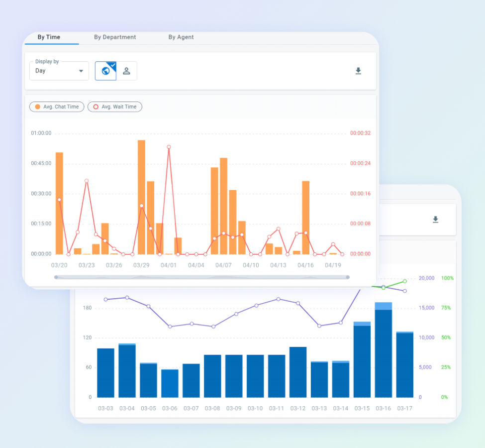The height and width of the screenshot is (448, 485).
Task: Click the 01:00:00 left axis label
Action: tap(41, 133)
